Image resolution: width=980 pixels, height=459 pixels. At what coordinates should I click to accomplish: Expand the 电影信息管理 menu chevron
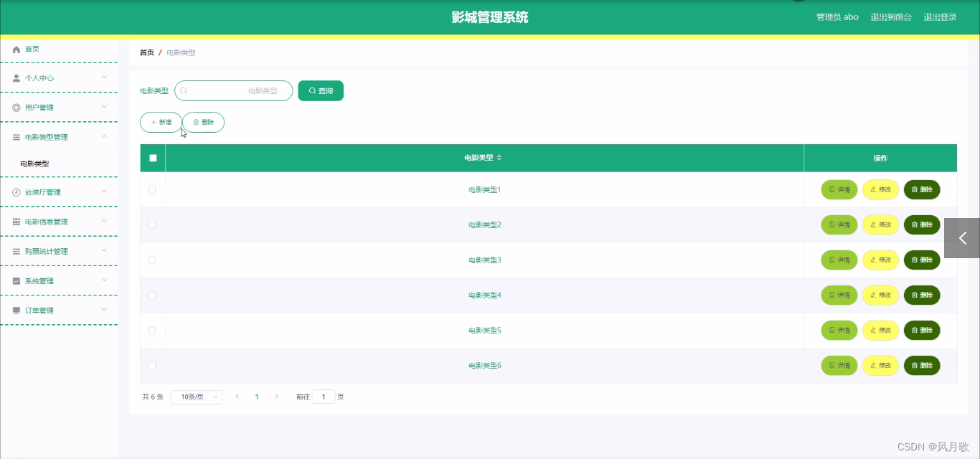tap(104, 221)
